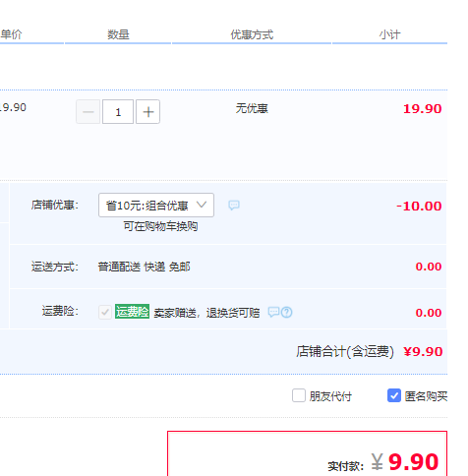Viewport: 468px width, 476px height.
Task: Click the comment bubble icon after 退换货可赔
Action: click(273, 312)
